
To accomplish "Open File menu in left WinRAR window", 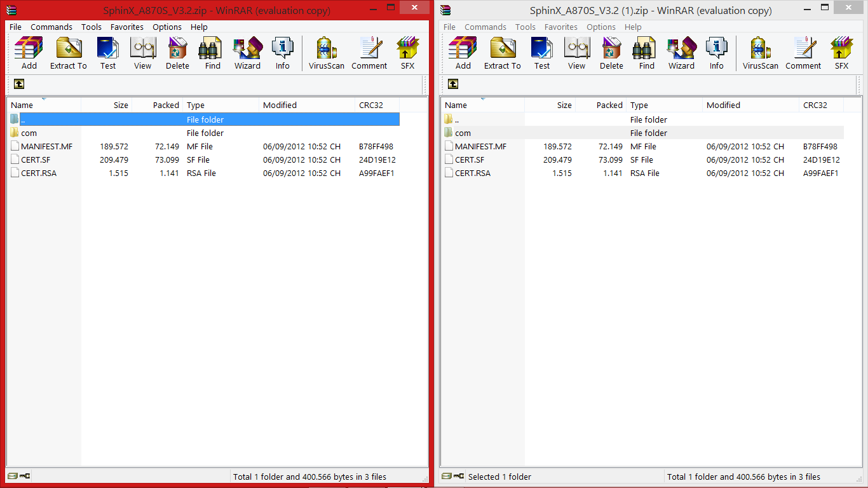I will click(15, 27).
